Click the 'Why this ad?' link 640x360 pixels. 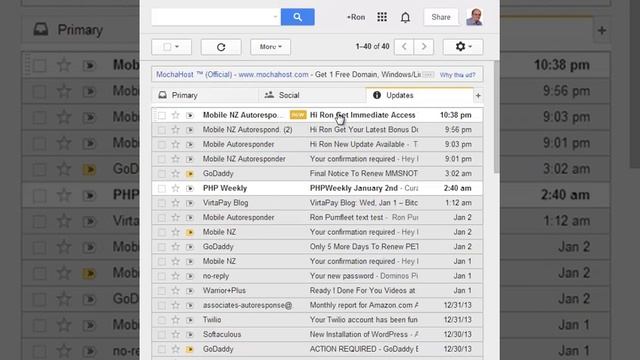[x=458, y=75]
